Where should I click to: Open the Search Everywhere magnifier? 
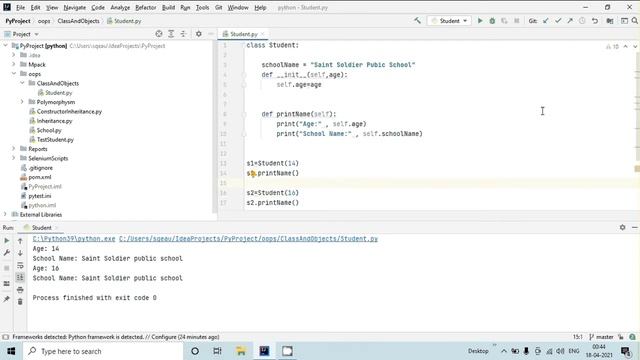634,21
